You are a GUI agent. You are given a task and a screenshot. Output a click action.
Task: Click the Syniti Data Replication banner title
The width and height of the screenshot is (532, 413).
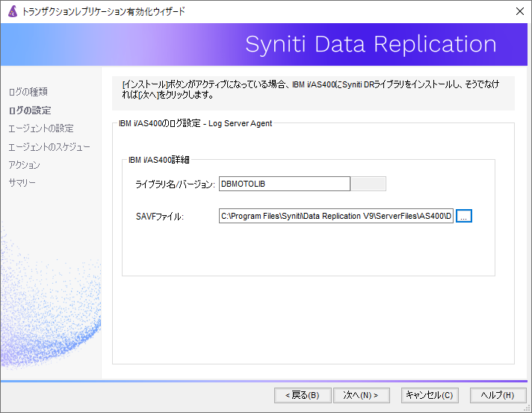[371, 44]
